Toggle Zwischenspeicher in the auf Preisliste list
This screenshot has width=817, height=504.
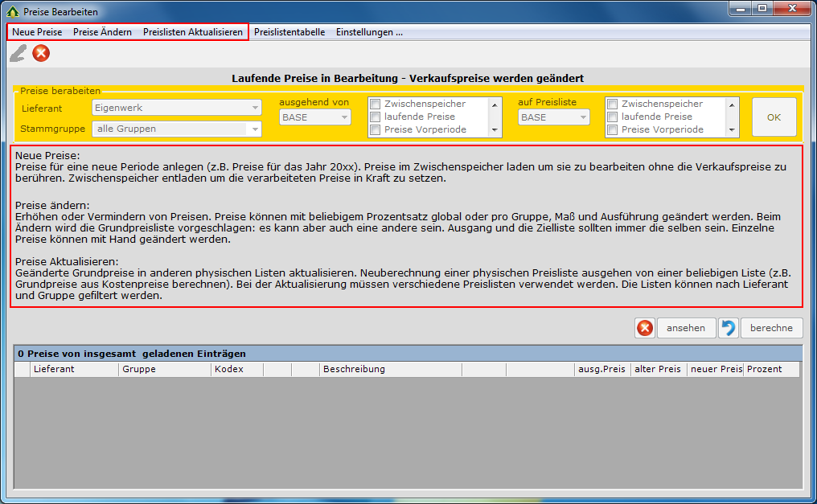click(x=612, y=104)
